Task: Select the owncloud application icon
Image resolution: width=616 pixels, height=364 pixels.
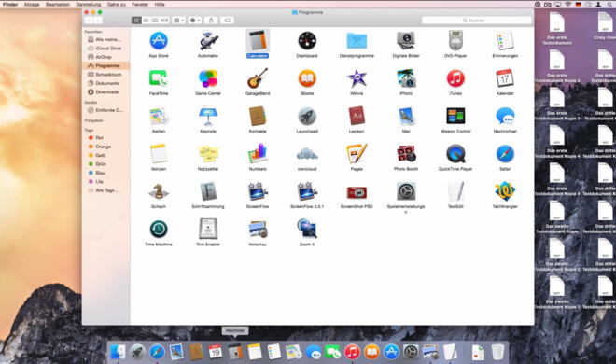Action: [307, 154]
